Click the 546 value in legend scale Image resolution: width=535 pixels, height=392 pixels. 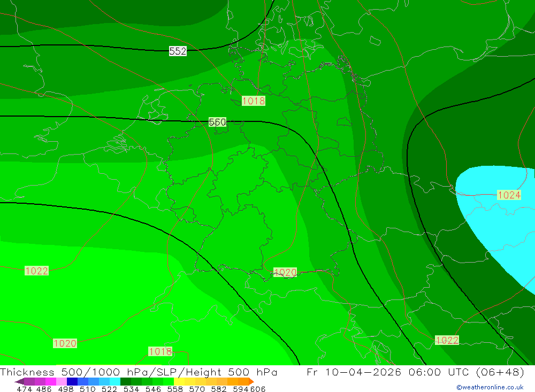coord(153,389)
